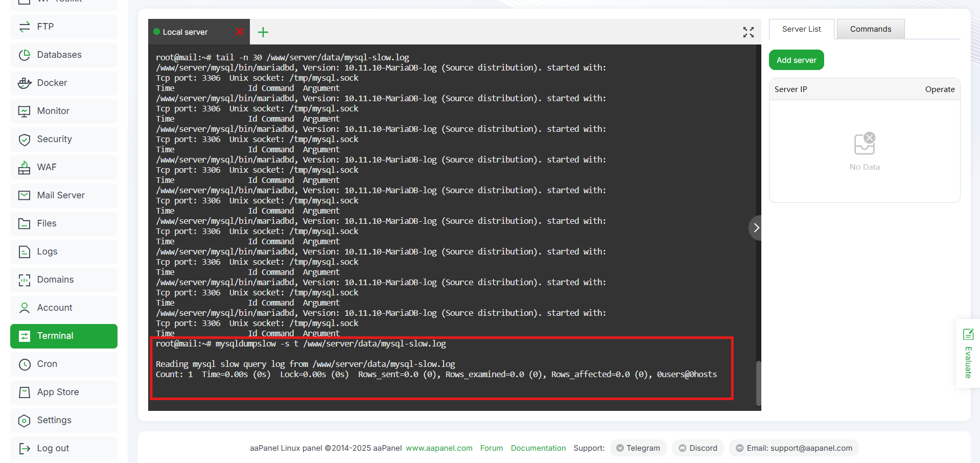Click the Mail Server envelope icon
Image resolution: width=980 pixels, height=463 pixels.
coord(24,195)
